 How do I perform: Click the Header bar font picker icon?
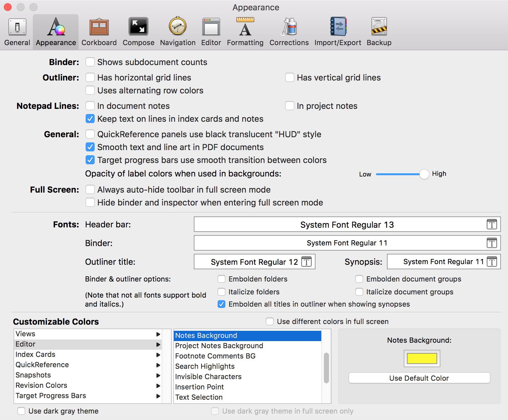pos(492,224)
